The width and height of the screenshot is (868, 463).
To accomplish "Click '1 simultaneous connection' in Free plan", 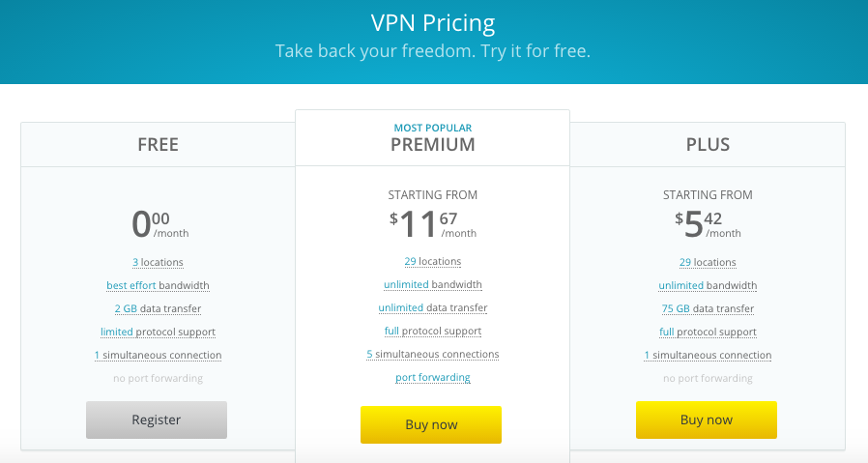I will pyautogui.click(x=158, y=356).
